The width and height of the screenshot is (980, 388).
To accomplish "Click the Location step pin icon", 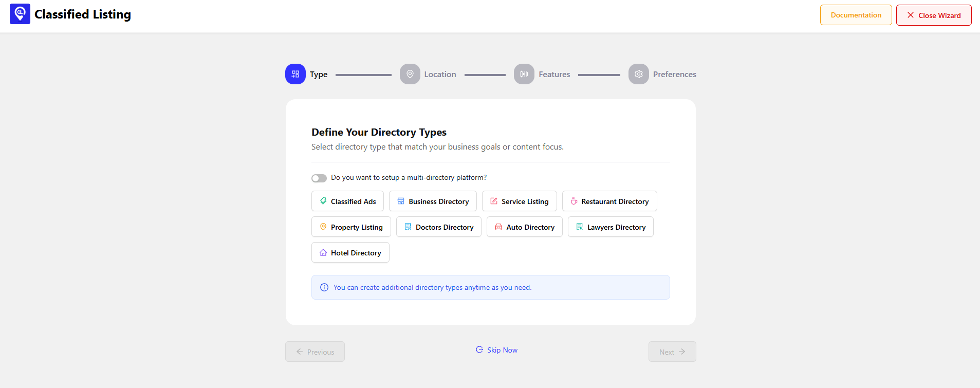I will pyautogui.click(x=410, y=74).
